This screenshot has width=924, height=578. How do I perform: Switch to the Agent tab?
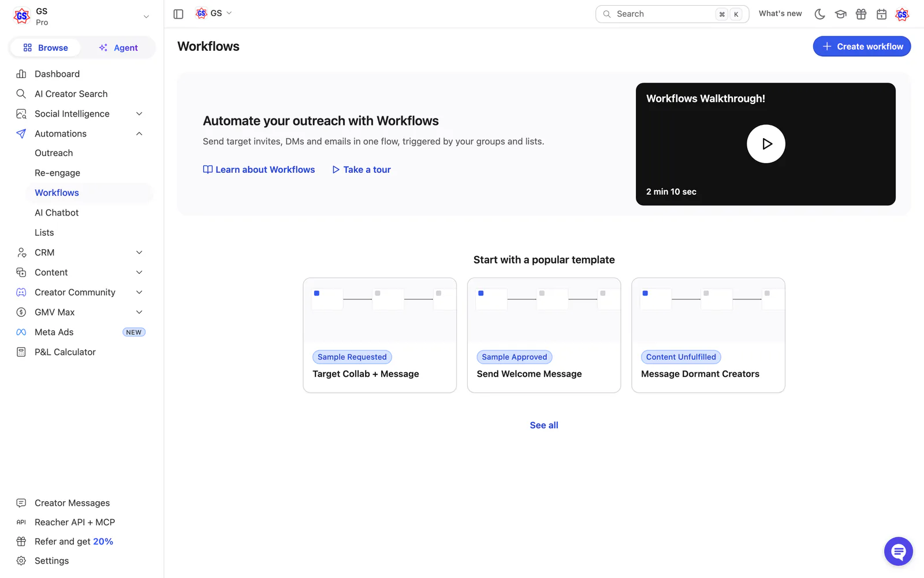coord(118,48)
